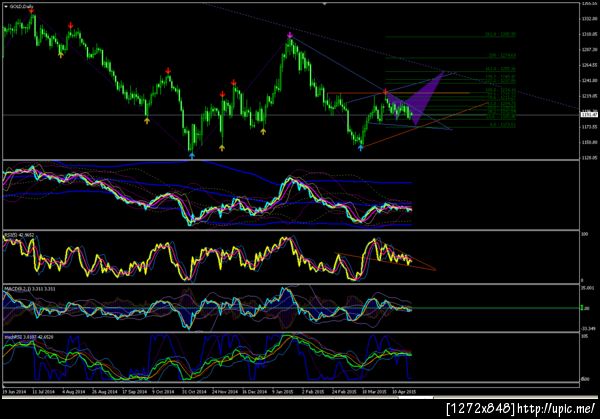Click the 1173.55 price axis label
Viewport: 600px width, 419px height.
[589, 126]
